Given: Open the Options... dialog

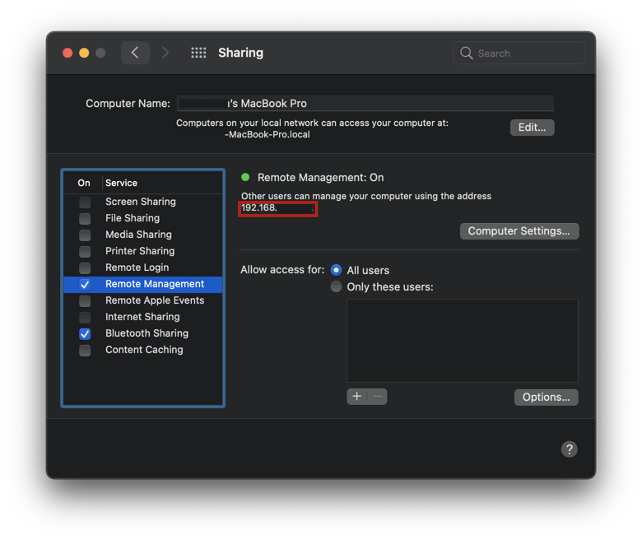Looking at the screenshot, I should pyautogui.click(x=546, y=397).
